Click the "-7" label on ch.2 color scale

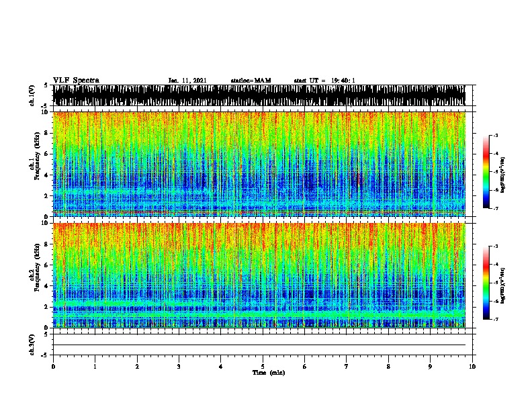click(496, 319)
